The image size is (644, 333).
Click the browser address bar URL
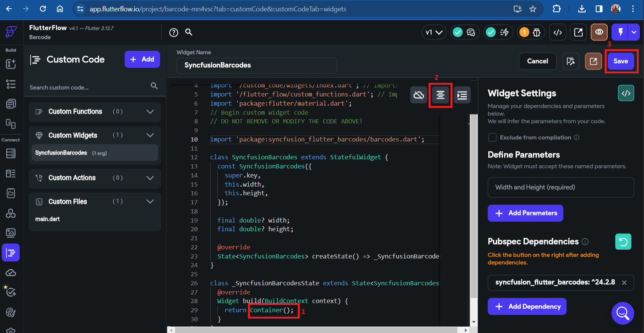[x=218, y=9]
